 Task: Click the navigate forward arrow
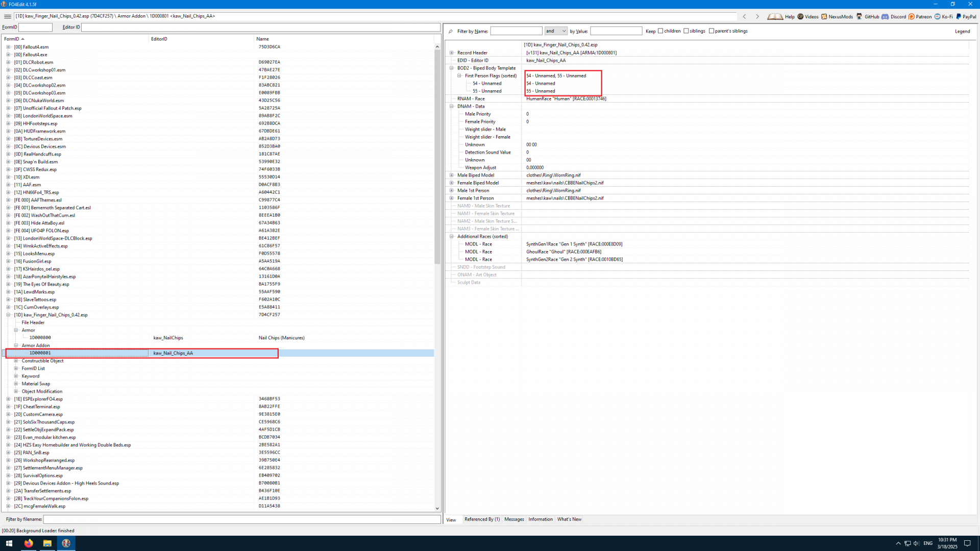tap(757, 16)
